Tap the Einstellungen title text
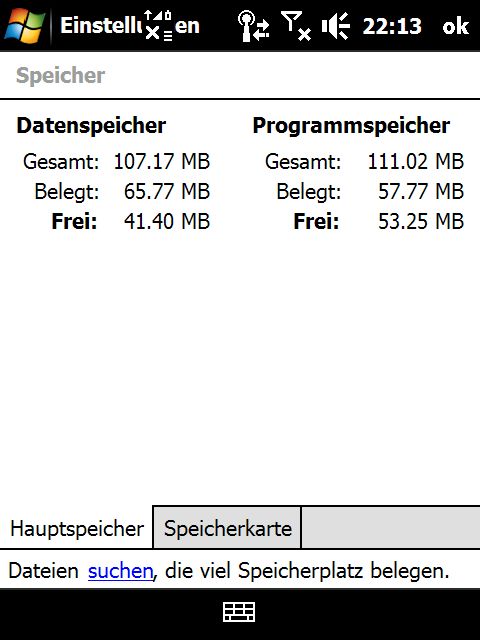Screen dimensions: 480x640 (130, 26)
